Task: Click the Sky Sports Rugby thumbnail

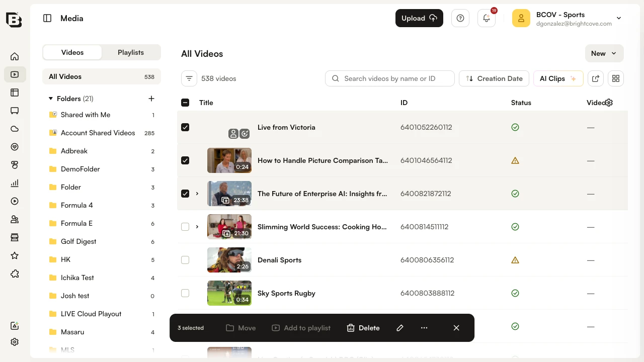Action: [x=229, y=293]
